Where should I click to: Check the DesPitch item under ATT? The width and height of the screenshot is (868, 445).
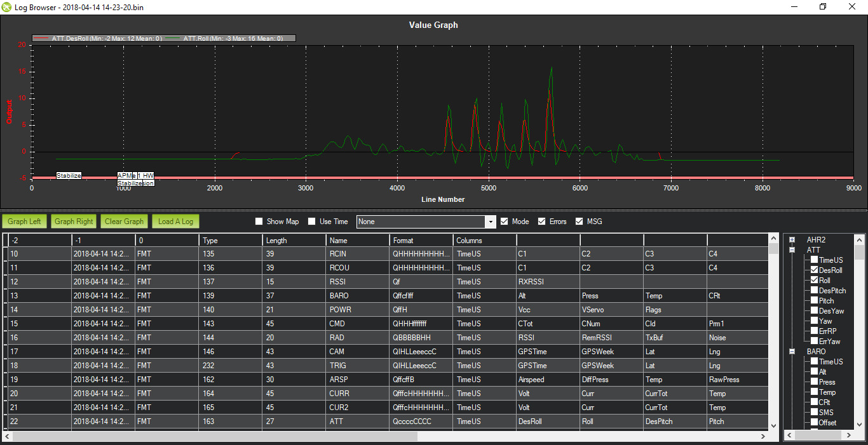pos(814,290)
